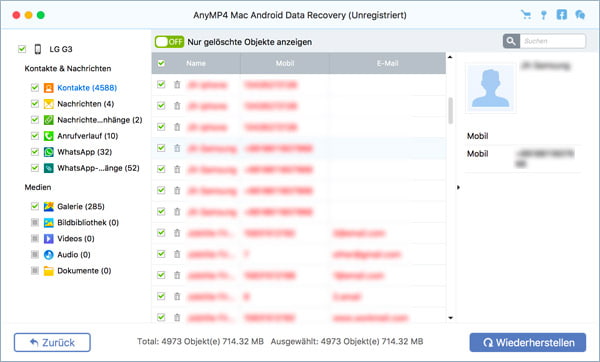Click the Videos (0) checkbox
The width and height of the screenshot is (600, 362).
click(x=35, y=238)
